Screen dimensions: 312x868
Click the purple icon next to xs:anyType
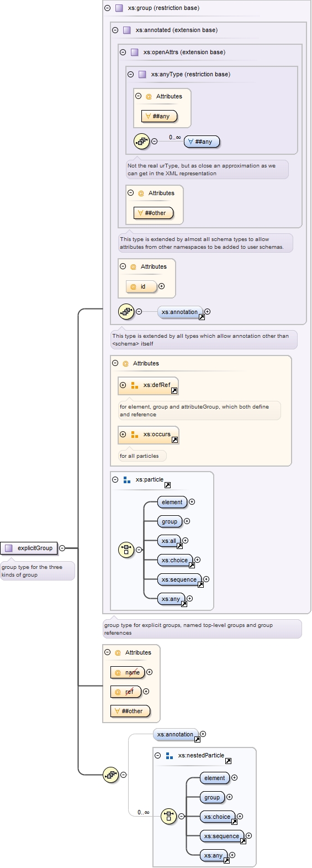(x=142, y=74)
